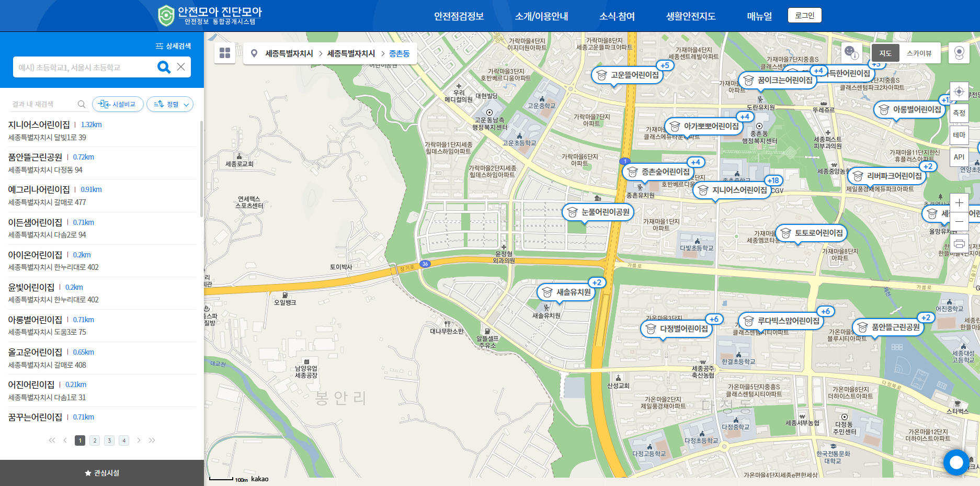Click 눈꿀어린이공원 map marker
The image size is (980, 486).
coord(598,212)
